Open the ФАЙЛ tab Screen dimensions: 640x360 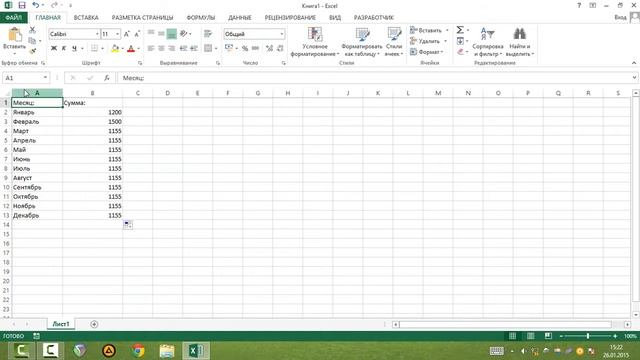pyautogui.click(x=13, y=18)
